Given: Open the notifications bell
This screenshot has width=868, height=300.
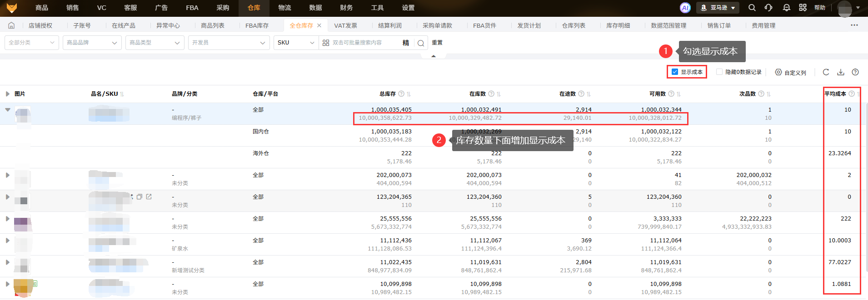Looking at the screenshot, I should pos(787,8).
